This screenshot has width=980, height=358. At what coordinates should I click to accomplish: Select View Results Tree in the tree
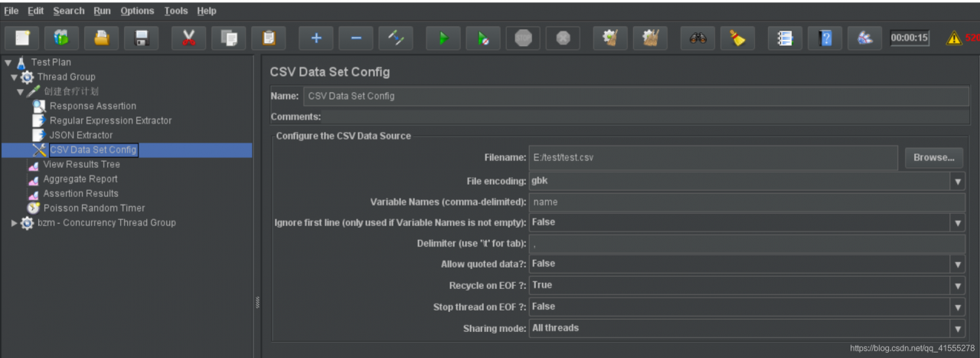(x=81, y=165)
